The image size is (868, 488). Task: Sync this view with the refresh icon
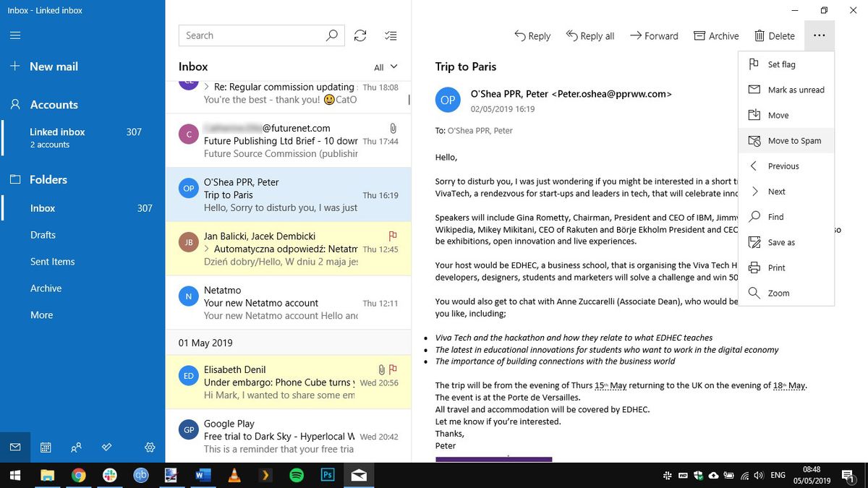point(360,35)
